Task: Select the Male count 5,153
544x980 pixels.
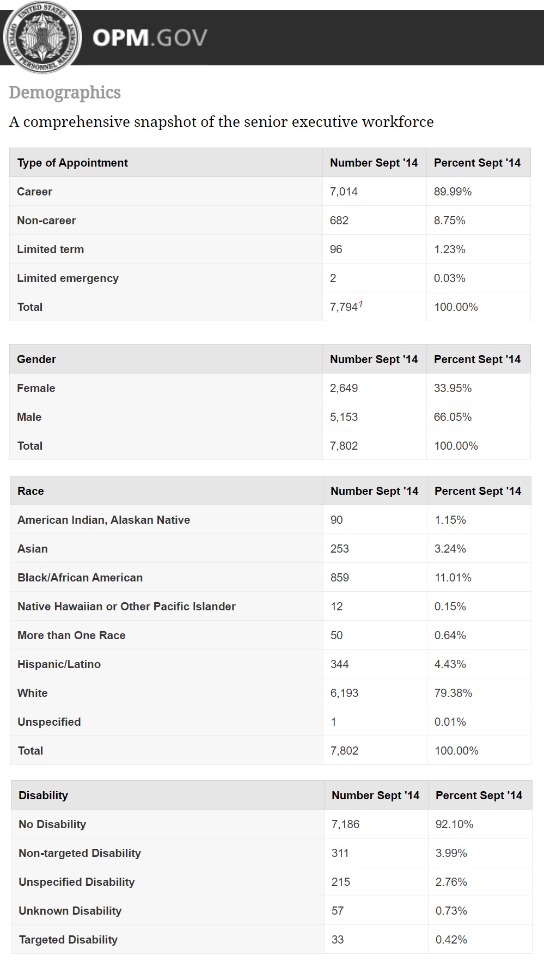Action: coord(344,417)
